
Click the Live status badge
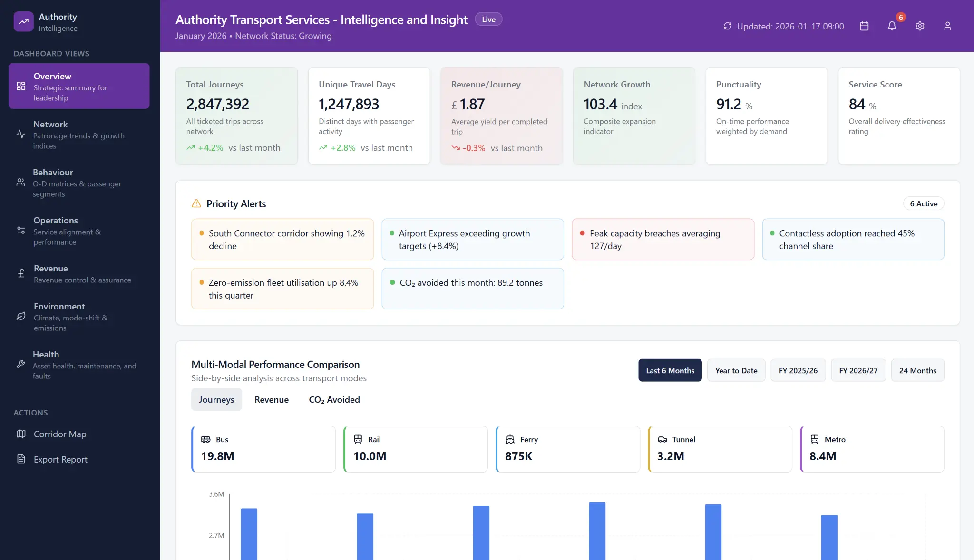[488, 19]
